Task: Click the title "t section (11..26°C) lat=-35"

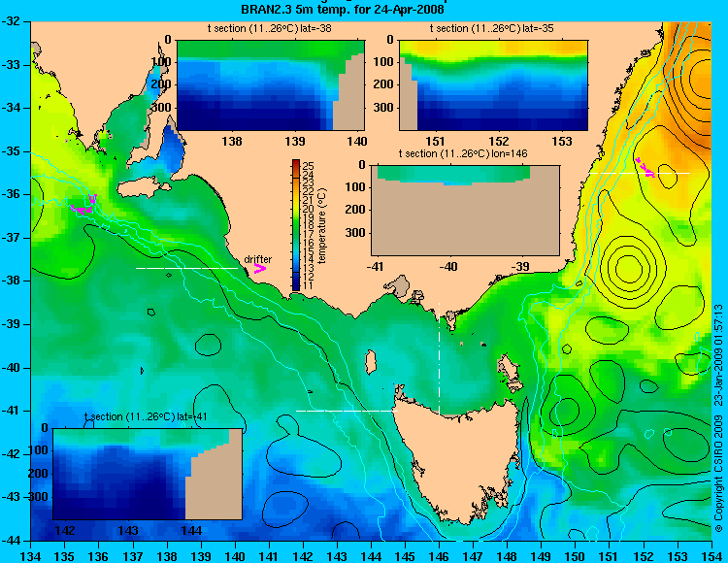Action: [x=492, y=28]
